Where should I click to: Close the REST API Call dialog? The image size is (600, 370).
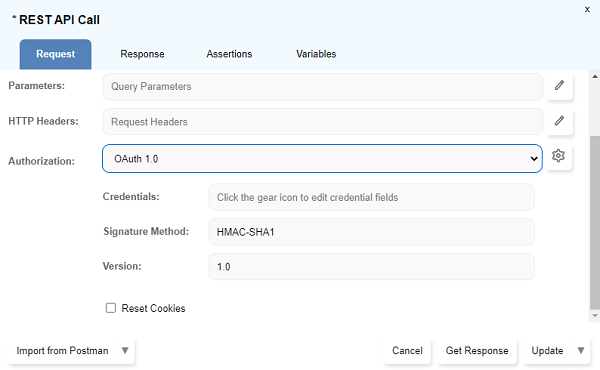pyautogui.click(x=587, y=10)
